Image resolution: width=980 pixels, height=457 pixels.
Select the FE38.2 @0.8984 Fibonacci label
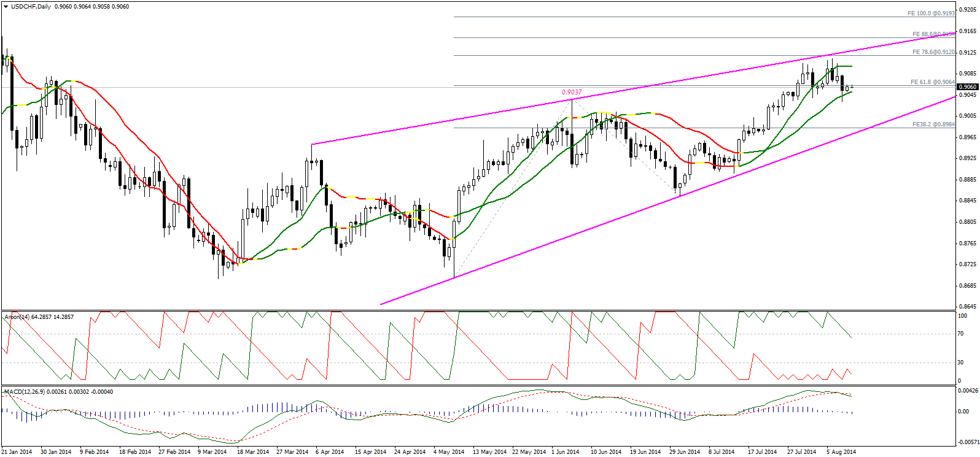click(933, 125)
